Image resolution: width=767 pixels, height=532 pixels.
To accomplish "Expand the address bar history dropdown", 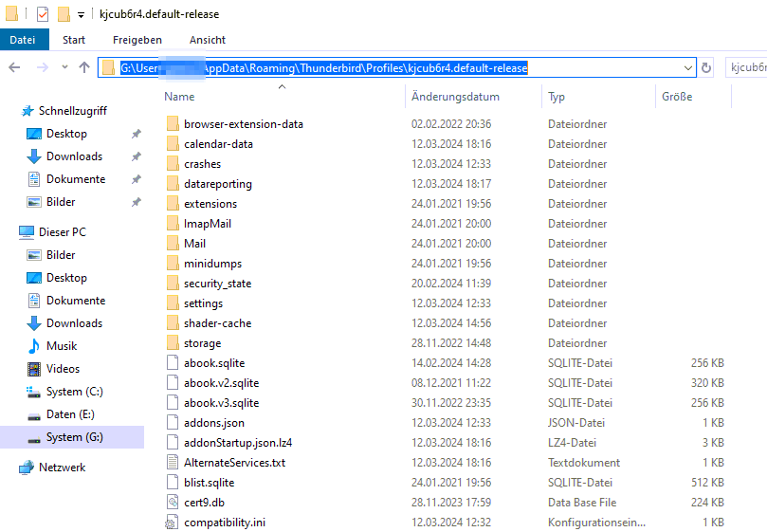I will [688, 68].
